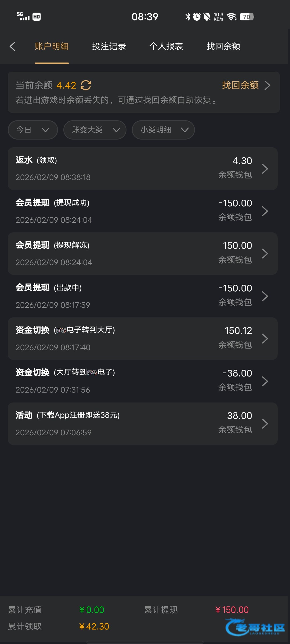This screenshot has height=644, width=290.
Task: Open the 下载App注册即送38元 activity record
Action: click(143, 424)
